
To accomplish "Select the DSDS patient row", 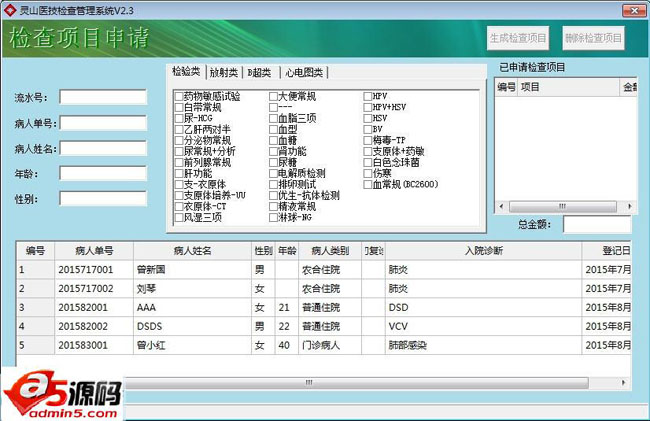I will click(324, 326).
